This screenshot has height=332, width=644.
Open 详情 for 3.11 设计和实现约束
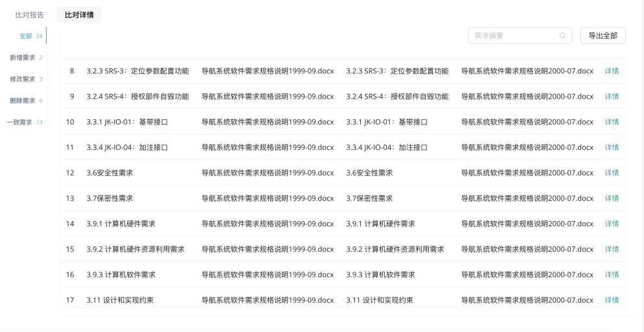(612, 300)
